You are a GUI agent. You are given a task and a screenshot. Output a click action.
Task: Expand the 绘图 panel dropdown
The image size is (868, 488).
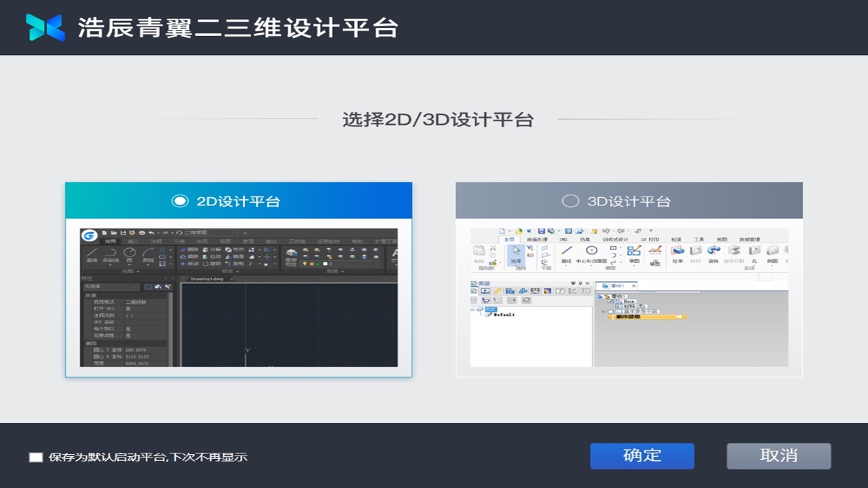137,270
